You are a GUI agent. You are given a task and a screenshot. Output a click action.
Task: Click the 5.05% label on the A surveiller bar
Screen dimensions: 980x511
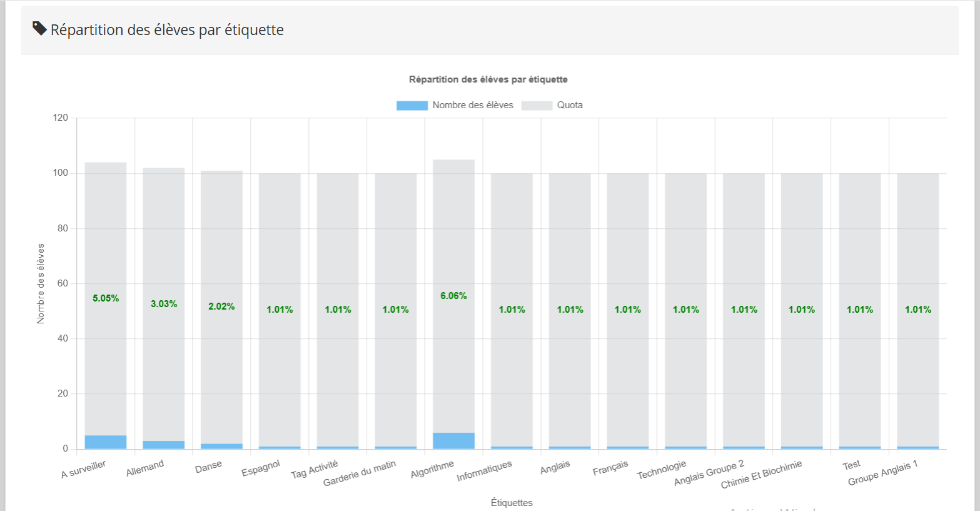point(106,298)
